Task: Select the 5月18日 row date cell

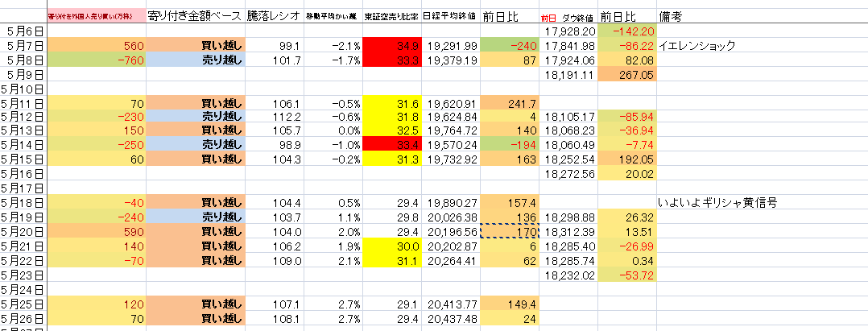Action: [x=23, y=201]
